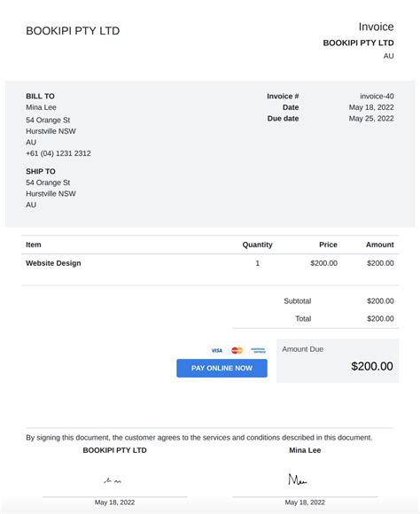Select the BOOKIPI PTY LTD header title
This screenshot has height=514, width=420.
(73, 31)
